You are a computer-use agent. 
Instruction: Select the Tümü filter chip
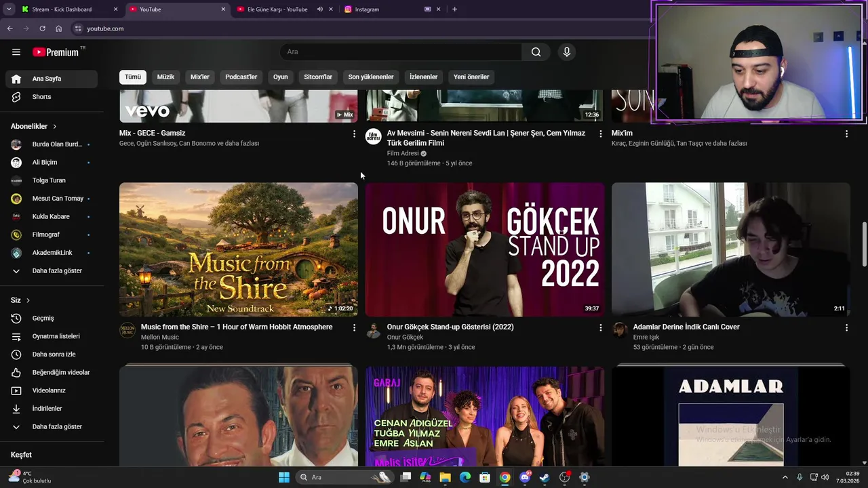click(133, 77)
